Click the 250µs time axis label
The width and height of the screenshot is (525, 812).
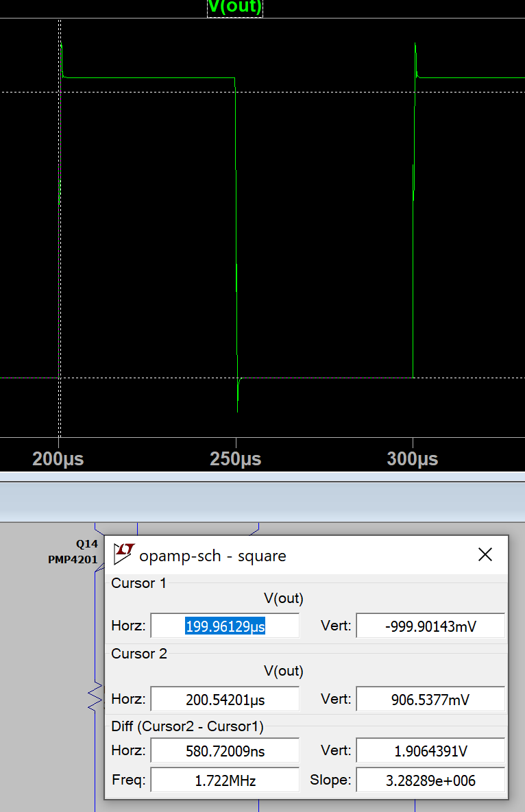click(x=236, y=459)
